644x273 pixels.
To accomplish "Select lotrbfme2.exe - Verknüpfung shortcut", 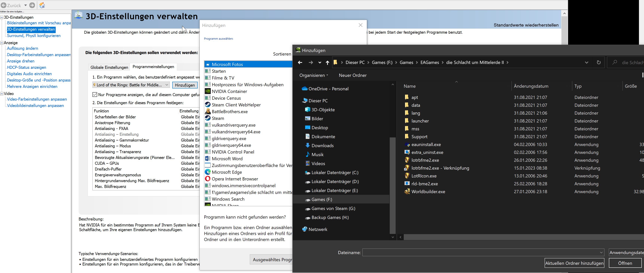I will point(440,168).
